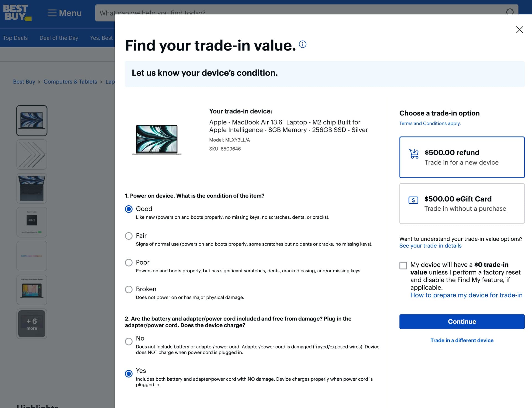Select the $500.00 refund option card

tap(462, 157)
